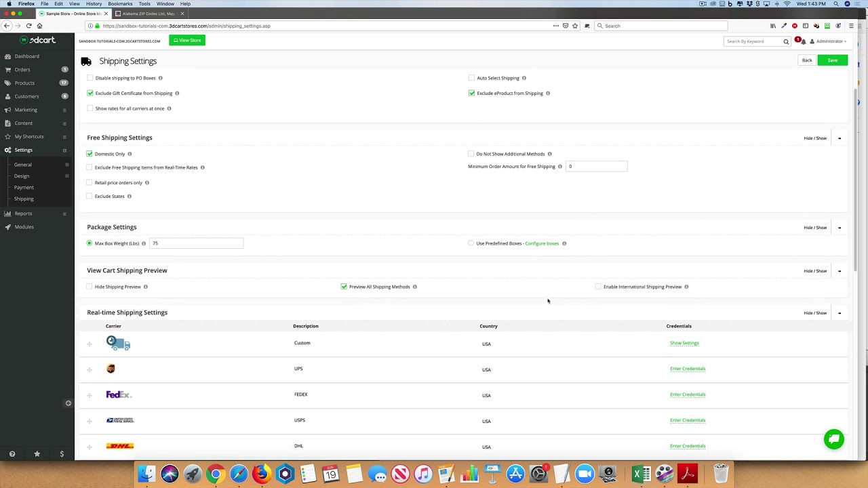868x488 pixels.
Task: Enable Hide Shipping Preview
Action: 90,287
